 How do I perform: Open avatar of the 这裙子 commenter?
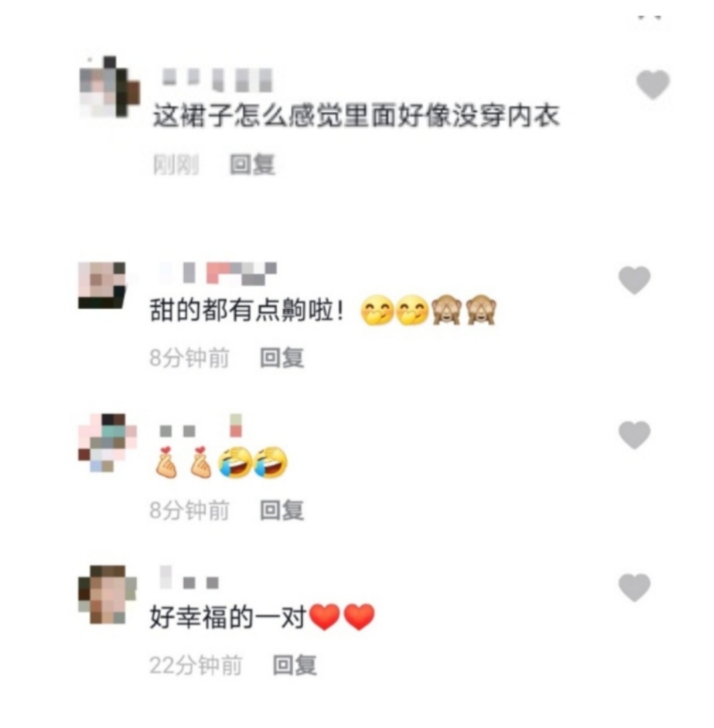tap(109, 87)
